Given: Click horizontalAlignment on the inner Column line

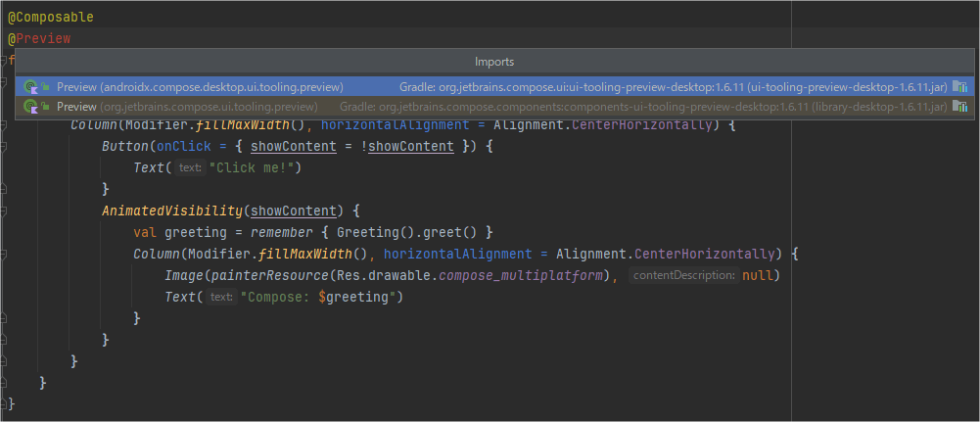Looking at the screenshot, I should pyautogui.click(x=457, y=254).
